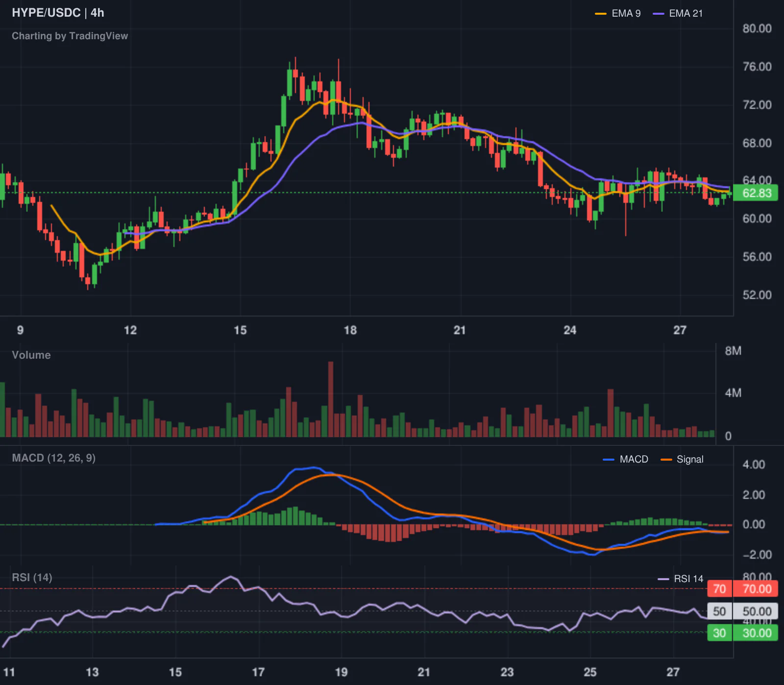Image resolution: width=784 pixels, height=685 pixels.
Task: Click date label 18 on price chart axis
Action: [x=350, y=330]
